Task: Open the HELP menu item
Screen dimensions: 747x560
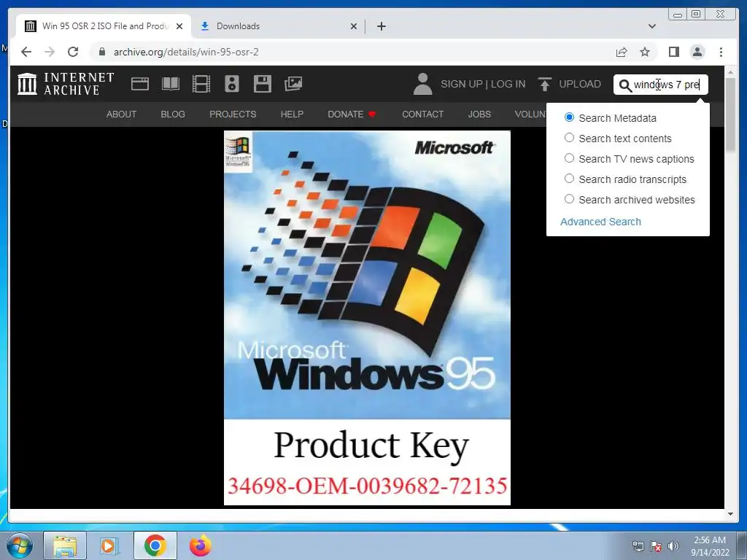Action: pyautogui.click(x=292, y=114)
